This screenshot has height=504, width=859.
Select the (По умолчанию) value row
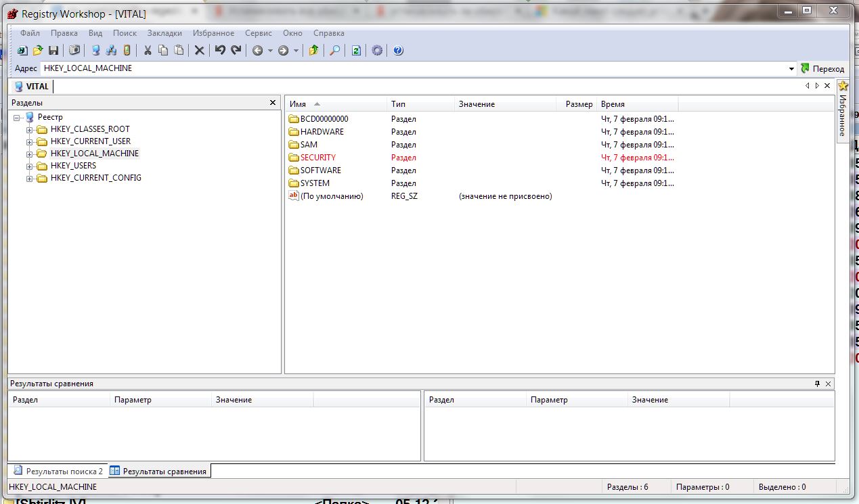482,196
